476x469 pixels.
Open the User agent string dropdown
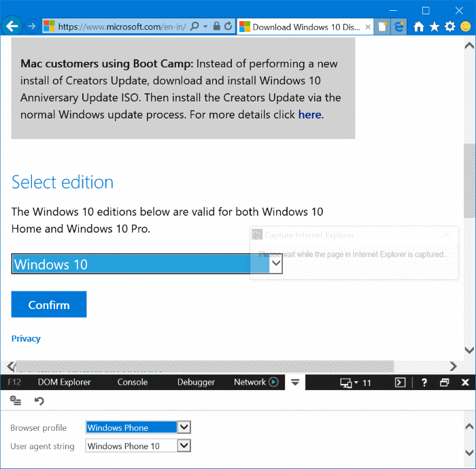[x=138, y=446]
